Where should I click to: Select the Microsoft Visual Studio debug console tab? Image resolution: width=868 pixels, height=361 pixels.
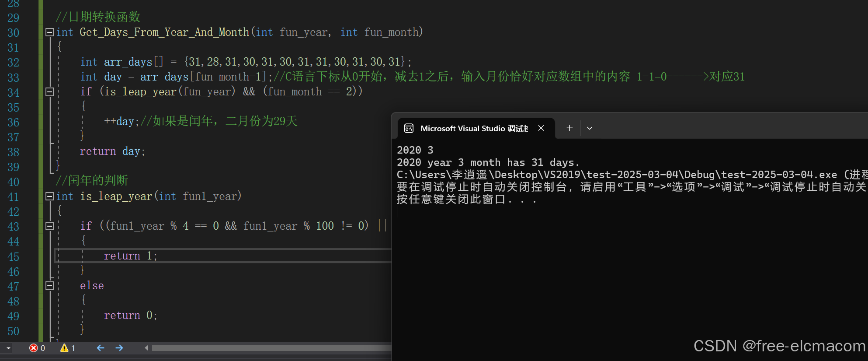[474, 128]
